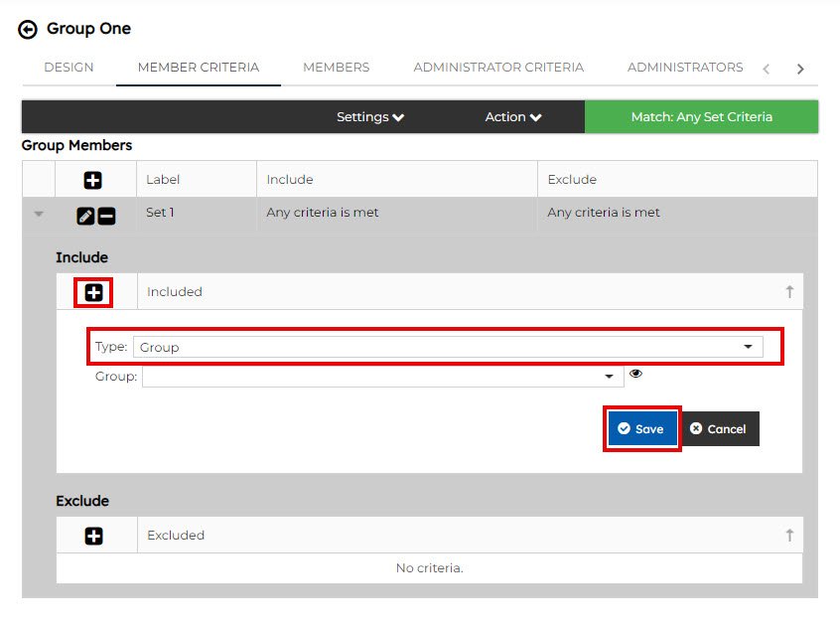Switch to the Members tab
Viewport: 840px width, 629px height.
(336, 68)
